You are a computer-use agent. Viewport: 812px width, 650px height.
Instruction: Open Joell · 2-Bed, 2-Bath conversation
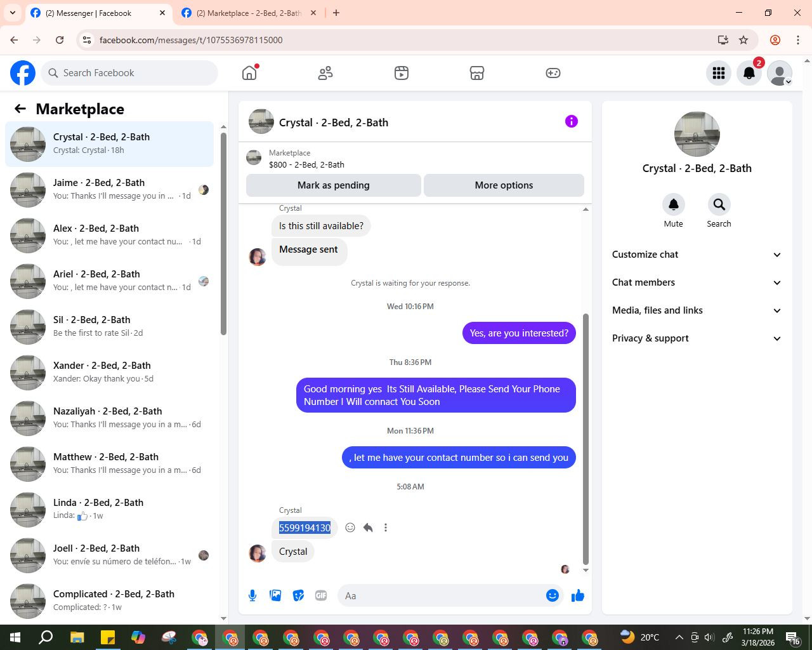[x=109, y=555]
